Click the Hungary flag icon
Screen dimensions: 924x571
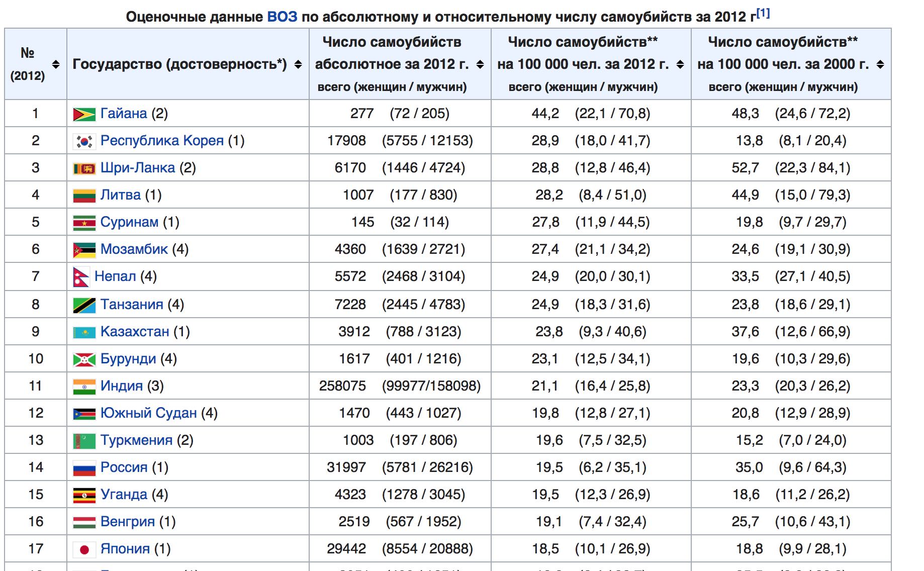[84, 522]
